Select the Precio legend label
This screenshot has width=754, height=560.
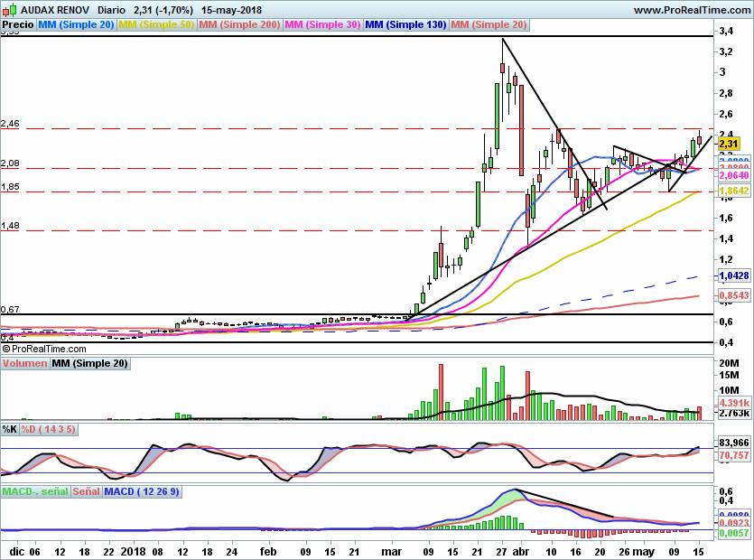point(18,24)
